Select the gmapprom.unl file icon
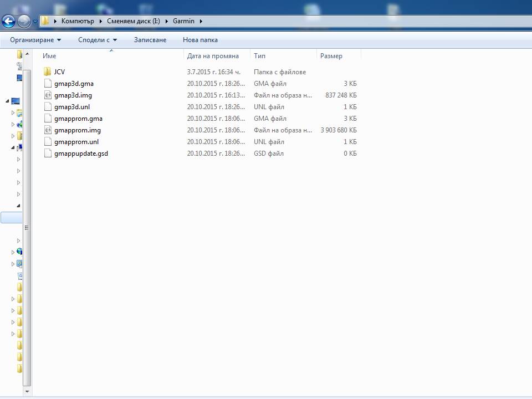This screenshot has width=532, height=399. (x=47, y=142)
